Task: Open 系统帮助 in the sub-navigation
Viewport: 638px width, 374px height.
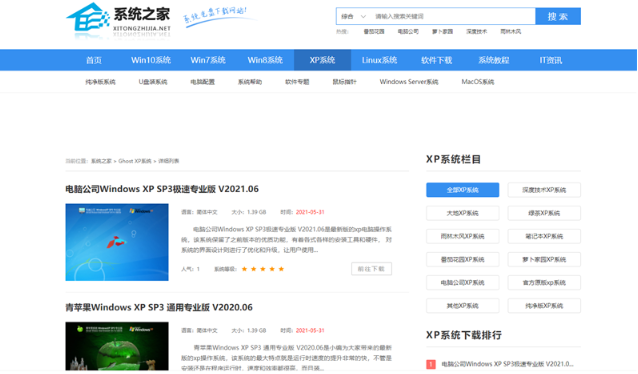Action: 250,82
